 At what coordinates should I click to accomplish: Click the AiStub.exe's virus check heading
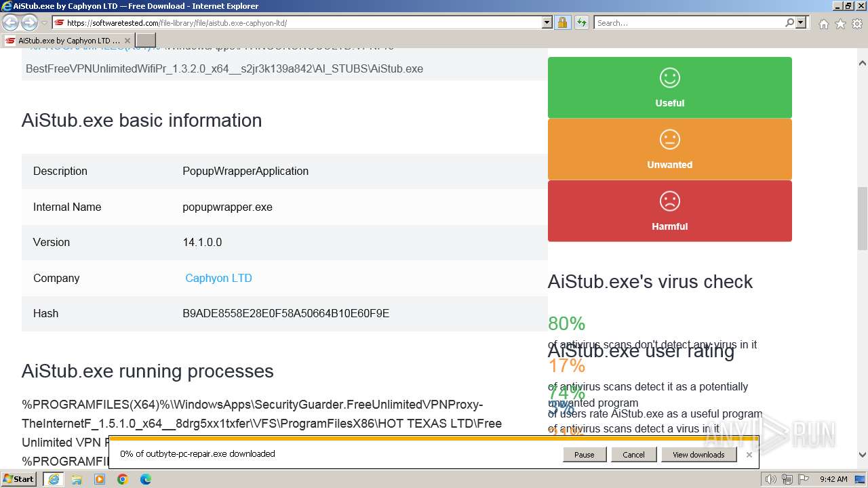pyautogui.click(x=650, y=281)
